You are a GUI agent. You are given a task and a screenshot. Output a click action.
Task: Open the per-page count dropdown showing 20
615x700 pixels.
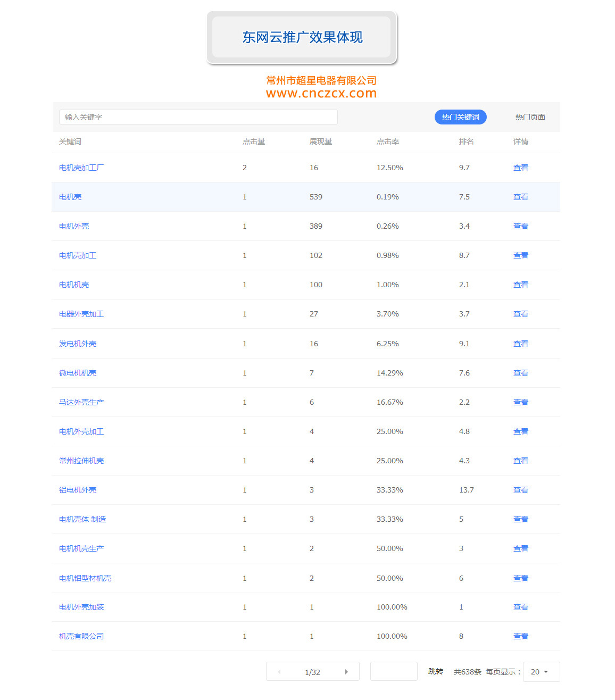[x=541, y=672]
